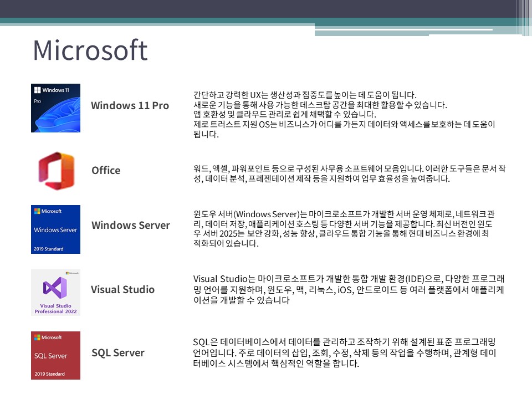The width and height of the screenshot is (532, 399).
Task: Select the 'SQL Server' product name label
Action: 117,352
